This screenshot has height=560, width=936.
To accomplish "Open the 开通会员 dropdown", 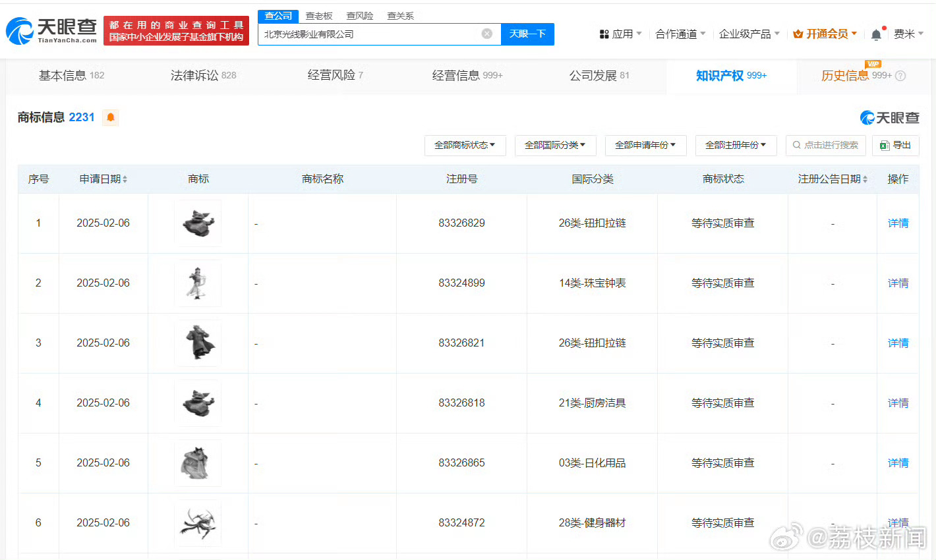I will pos(825,34).
